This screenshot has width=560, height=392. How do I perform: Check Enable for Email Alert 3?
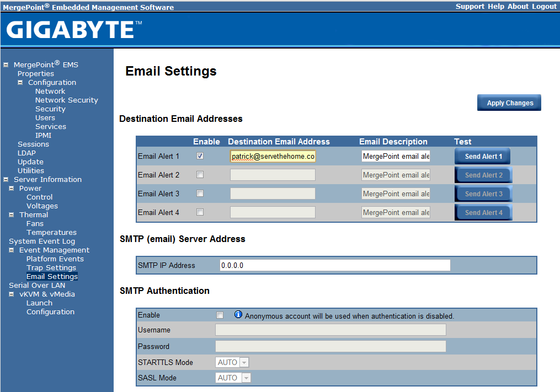tap(200, 193)
